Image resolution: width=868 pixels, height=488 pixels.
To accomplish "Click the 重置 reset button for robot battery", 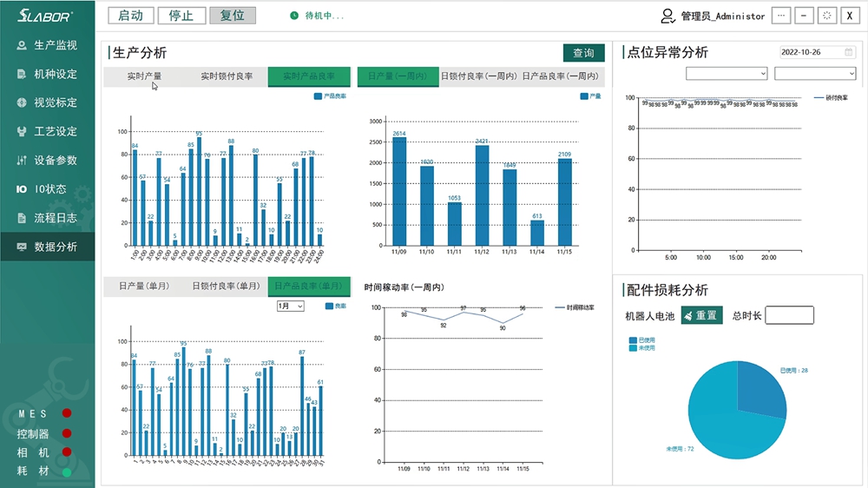I will [701, 315].
